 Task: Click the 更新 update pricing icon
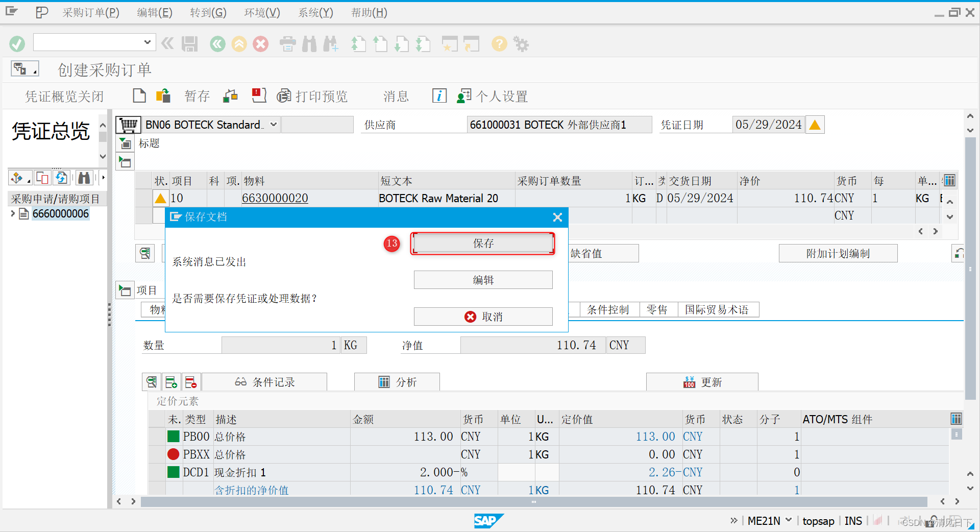(702, 381)
